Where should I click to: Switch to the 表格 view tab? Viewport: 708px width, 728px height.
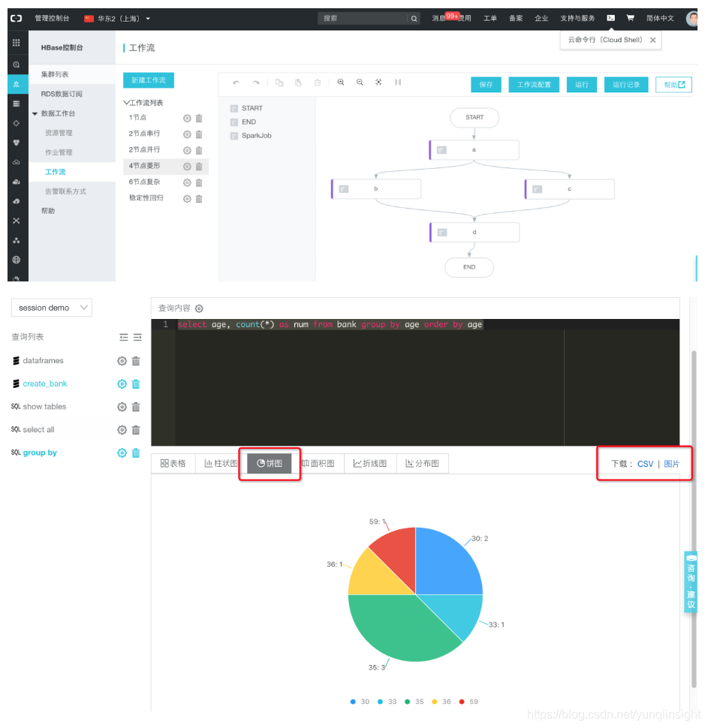tap(173, 463)
